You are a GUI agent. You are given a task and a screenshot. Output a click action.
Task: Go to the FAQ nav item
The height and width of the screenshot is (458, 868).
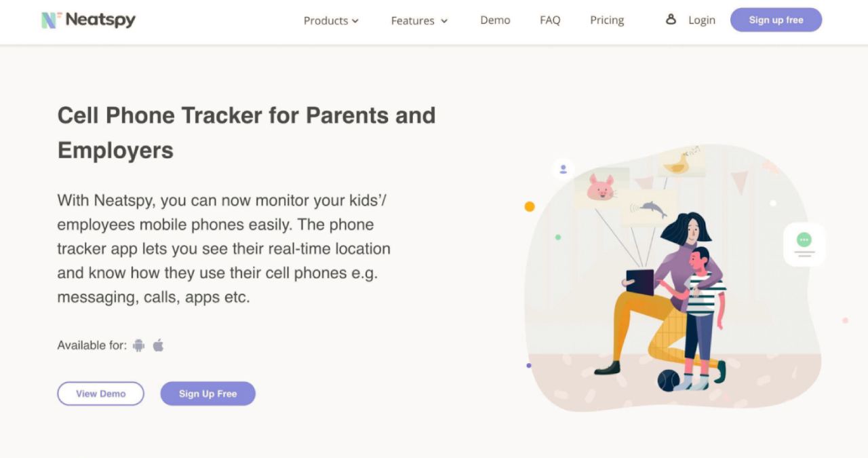(x=550, y=20)
